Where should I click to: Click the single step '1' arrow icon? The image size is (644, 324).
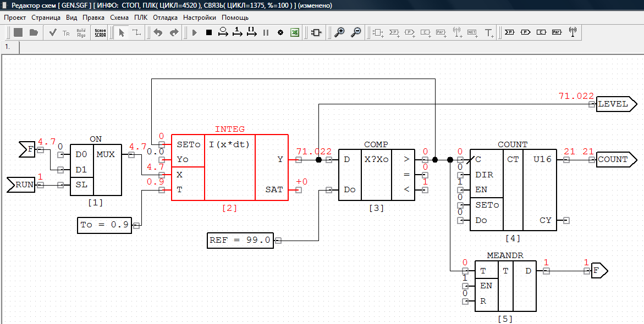238,32
